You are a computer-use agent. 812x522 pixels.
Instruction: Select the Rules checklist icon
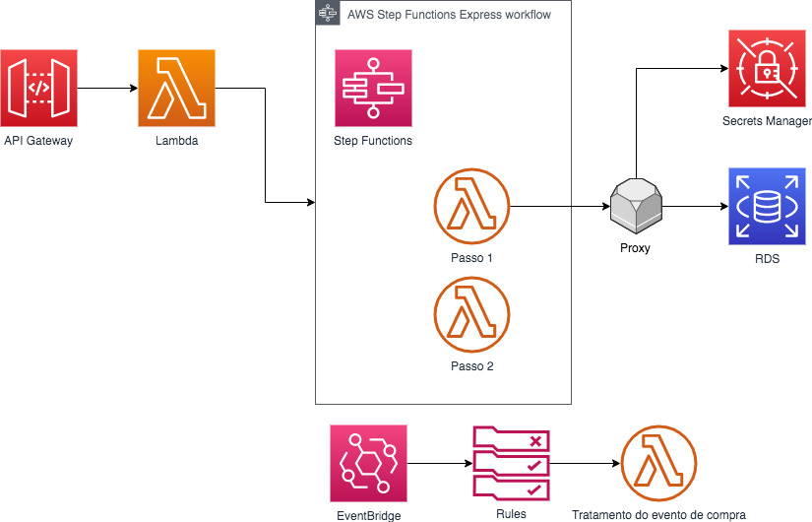tap(511, 464)
